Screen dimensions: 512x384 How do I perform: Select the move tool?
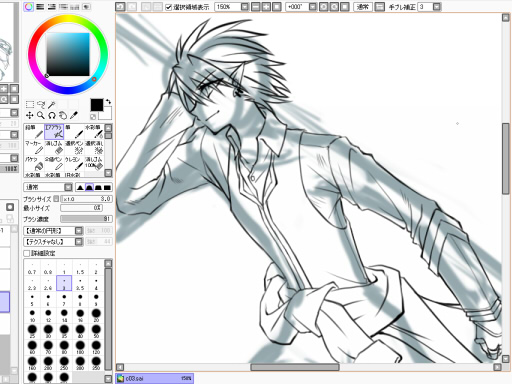[x=30, y=115]
